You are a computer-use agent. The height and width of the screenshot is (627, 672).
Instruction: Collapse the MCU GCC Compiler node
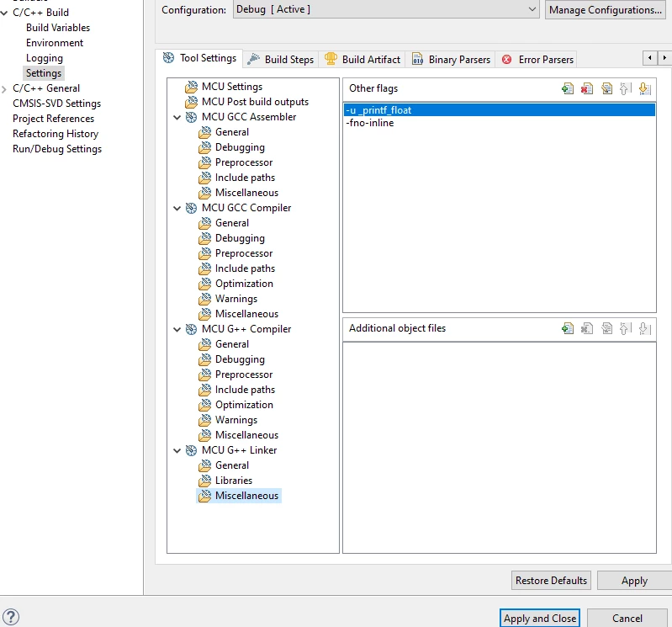pos(177,208)
